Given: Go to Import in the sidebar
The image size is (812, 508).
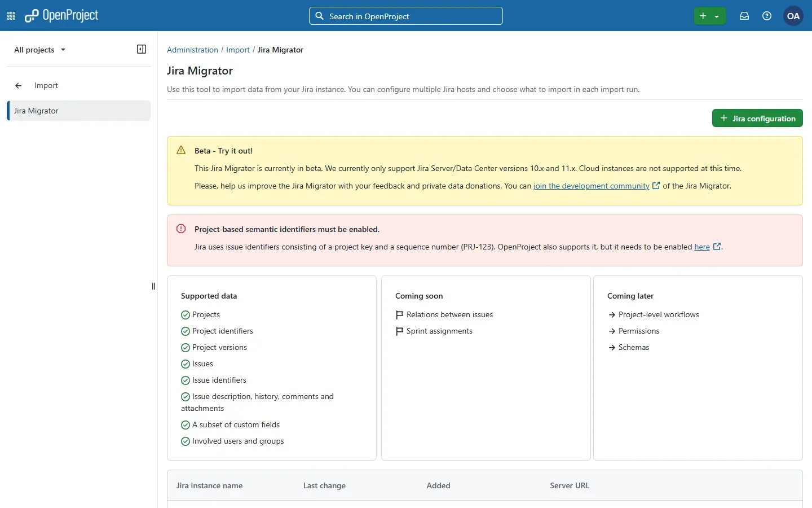Looking at the screenshot, I should (x=46, y=86).
